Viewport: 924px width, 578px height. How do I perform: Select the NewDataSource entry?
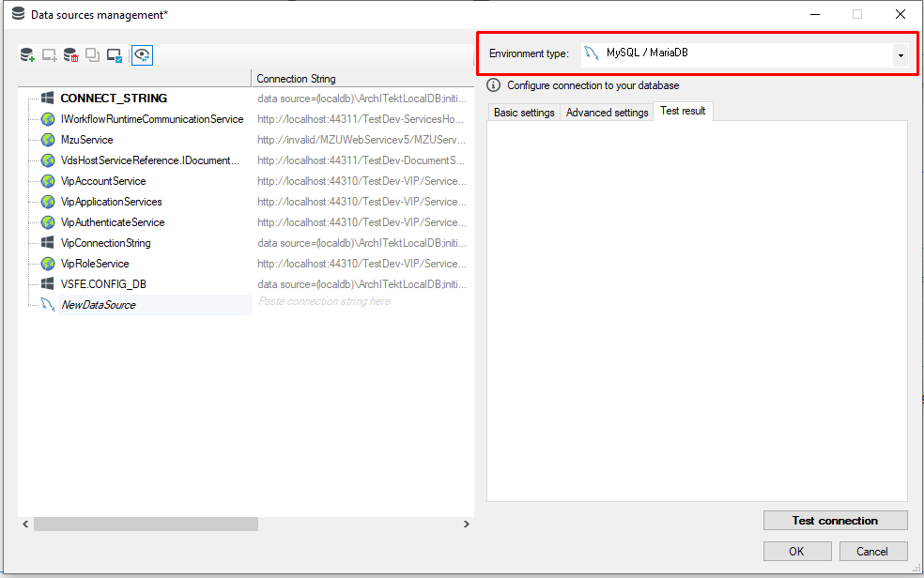coord(99,305)
